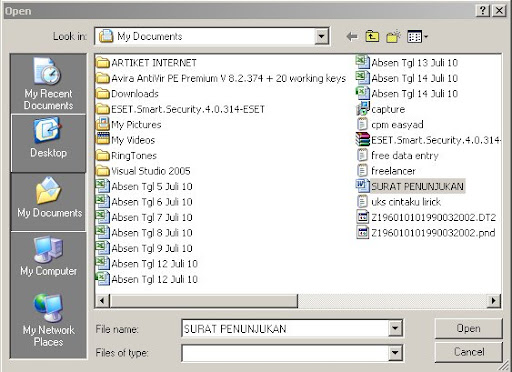Click the RingTones folder icon
The image size is (512, 372).
103,155
